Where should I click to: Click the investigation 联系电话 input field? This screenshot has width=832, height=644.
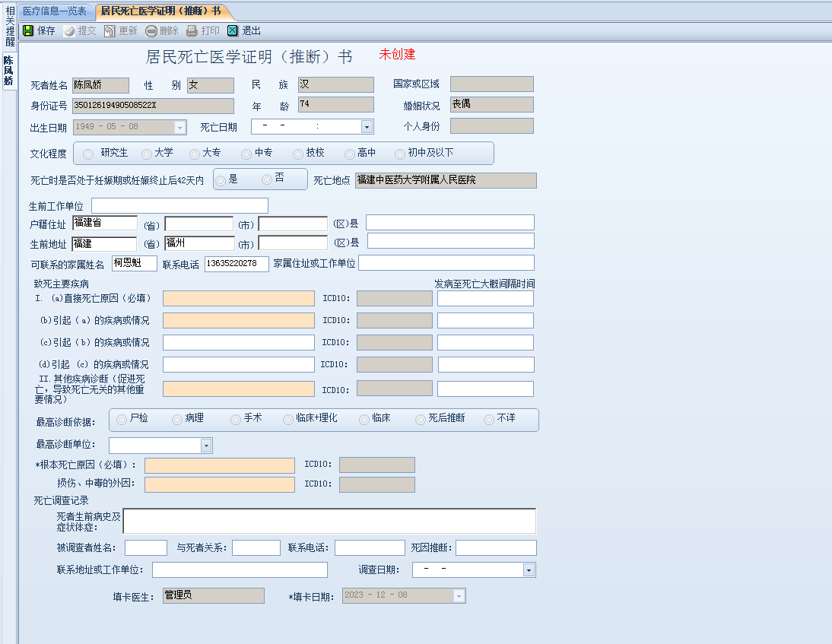[370, 548]
